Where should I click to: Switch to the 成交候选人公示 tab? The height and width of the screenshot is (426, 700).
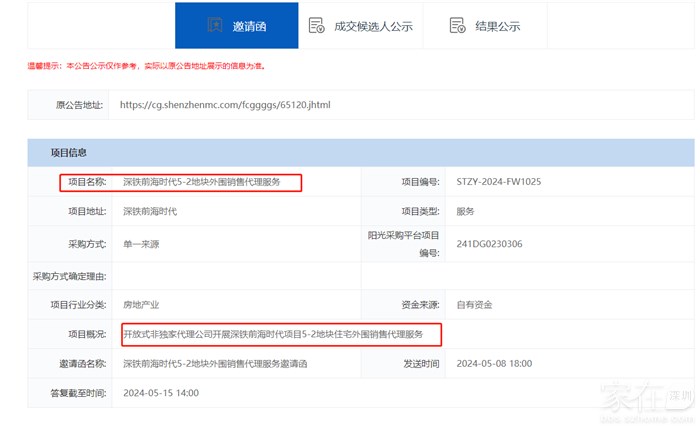point(373,26)
